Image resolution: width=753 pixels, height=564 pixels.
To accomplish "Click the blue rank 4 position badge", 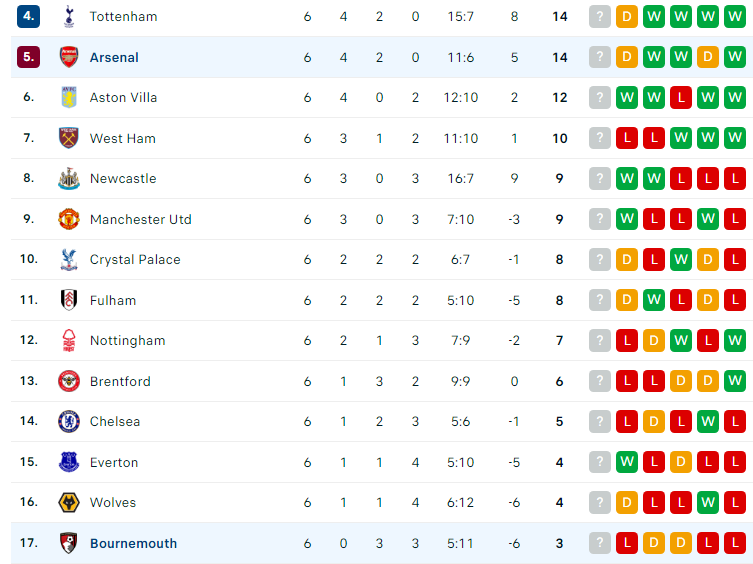I will click(x=28, y=16).
